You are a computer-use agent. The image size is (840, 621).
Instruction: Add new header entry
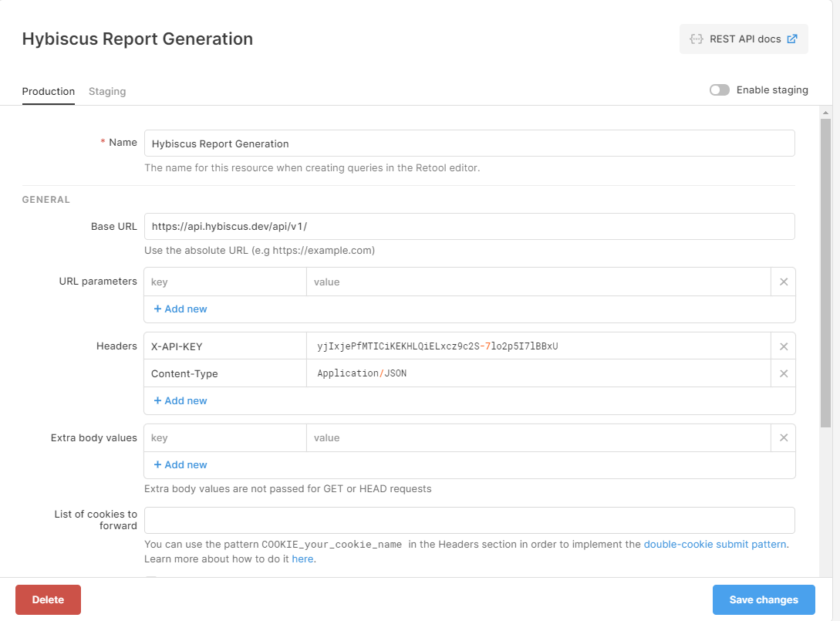(180, 401)
